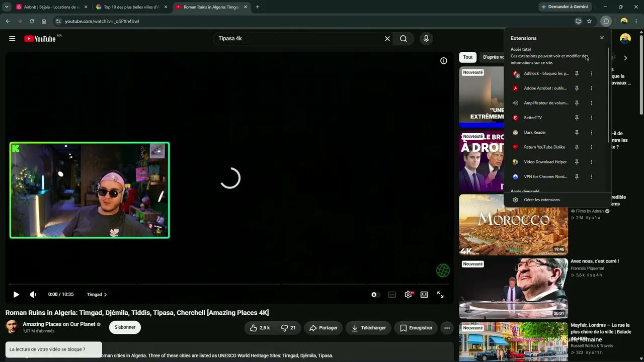Mute the video volume

(x=33, y=295)
